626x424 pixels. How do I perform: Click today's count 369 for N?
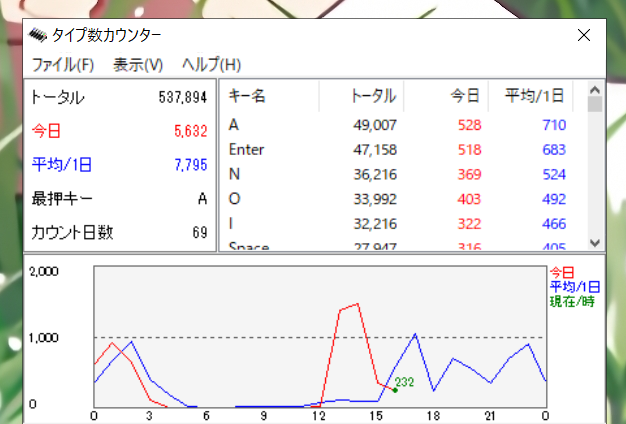click(470, 174)
